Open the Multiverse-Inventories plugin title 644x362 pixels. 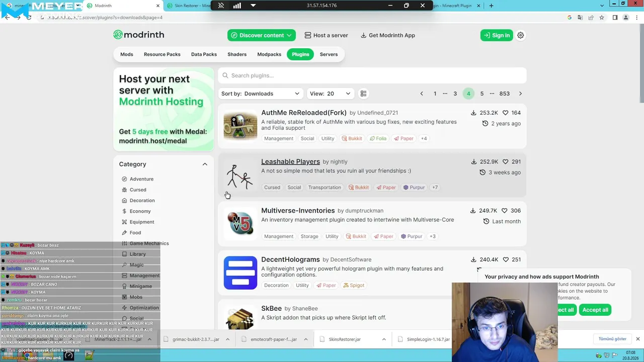298,210
